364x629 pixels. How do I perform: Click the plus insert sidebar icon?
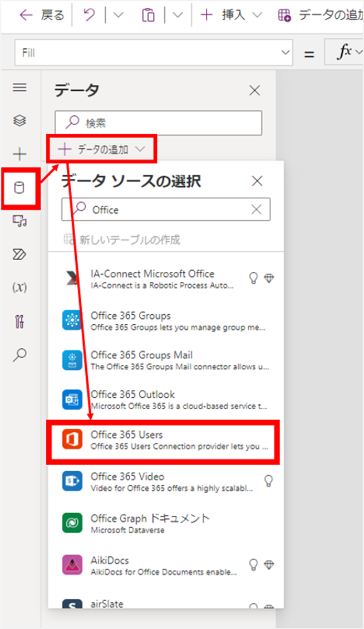pyautogui.click(x=19, y=154)
